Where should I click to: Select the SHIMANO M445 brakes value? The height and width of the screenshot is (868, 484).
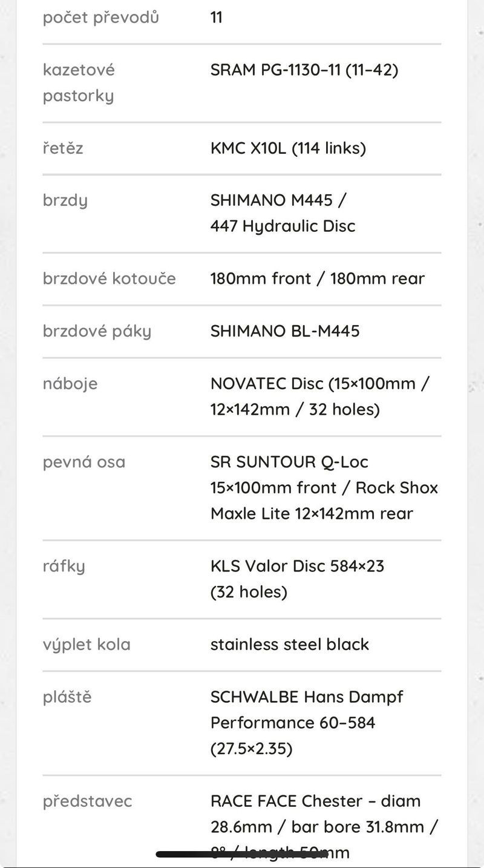[x=283, y=213]
